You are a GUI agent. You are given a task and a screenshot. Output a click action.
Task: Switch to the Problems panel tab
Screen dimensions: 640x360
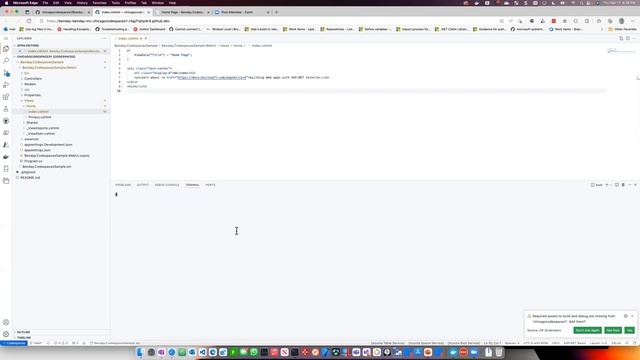coord(123,185)
